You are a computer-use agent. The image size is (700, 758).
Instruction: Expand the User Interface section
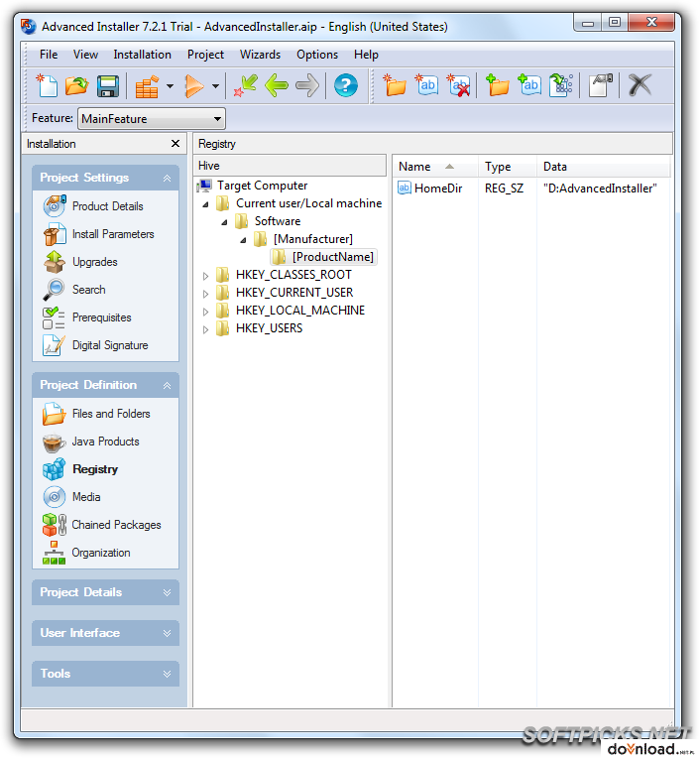pyautogui.click(x=167, y=633)
